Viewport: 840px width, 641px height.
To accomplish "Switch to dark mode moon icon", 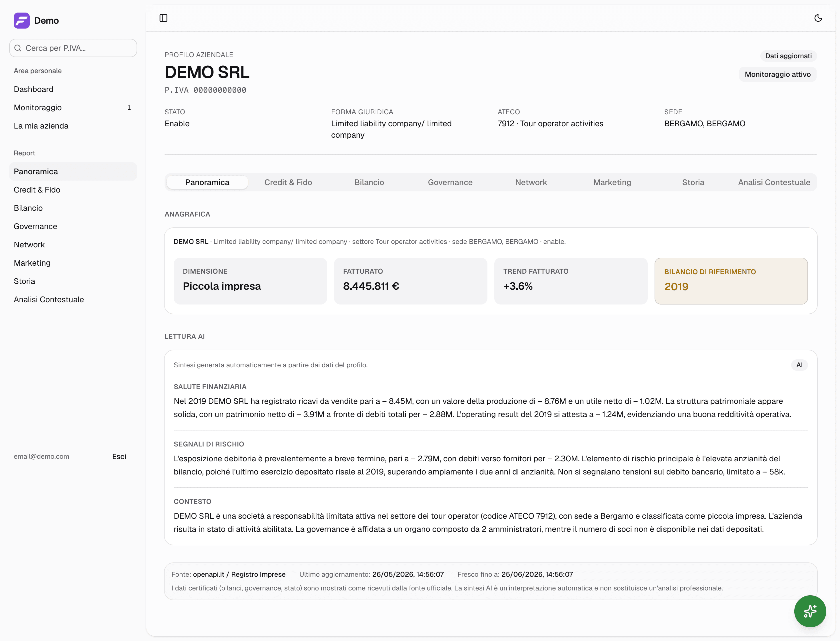I will (x=818, y=18).
